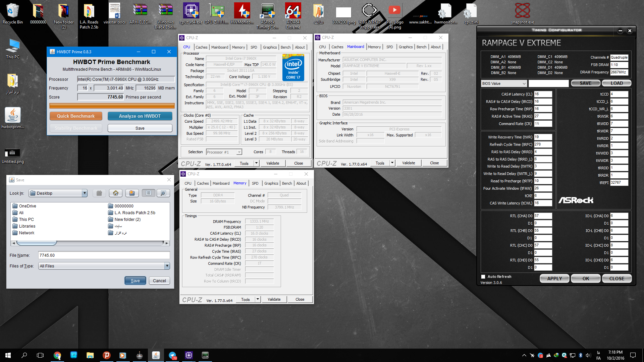Open the HWMonitor desktop shortcut

point(242,13)
